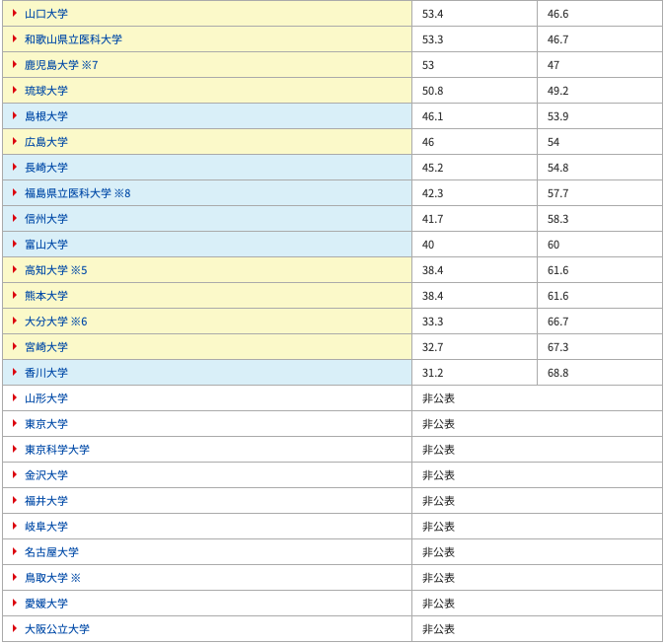Open the 長崎大学 link
This screenshot has height=644, width=664.
coord(46,168)
